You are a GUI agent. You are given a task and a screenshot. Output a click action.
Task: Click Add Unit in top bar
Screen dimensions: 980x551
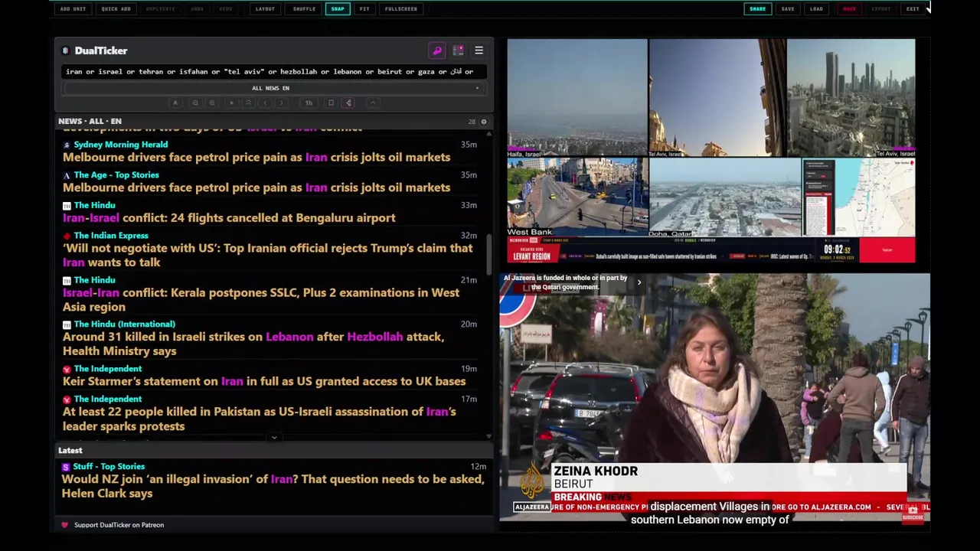click(x=73, y=9)
